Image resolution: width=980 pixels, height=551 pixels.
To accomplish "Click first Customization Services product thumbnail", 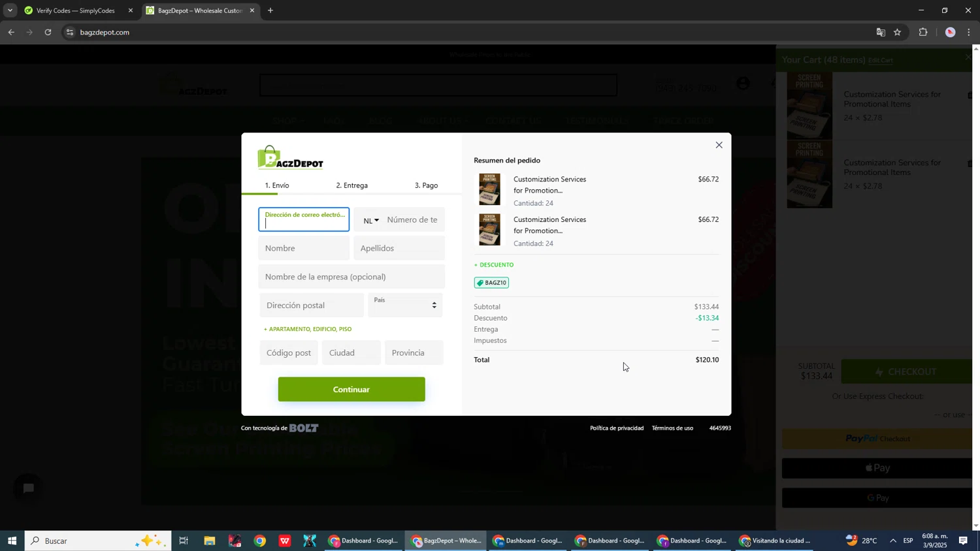I will 489,189.
